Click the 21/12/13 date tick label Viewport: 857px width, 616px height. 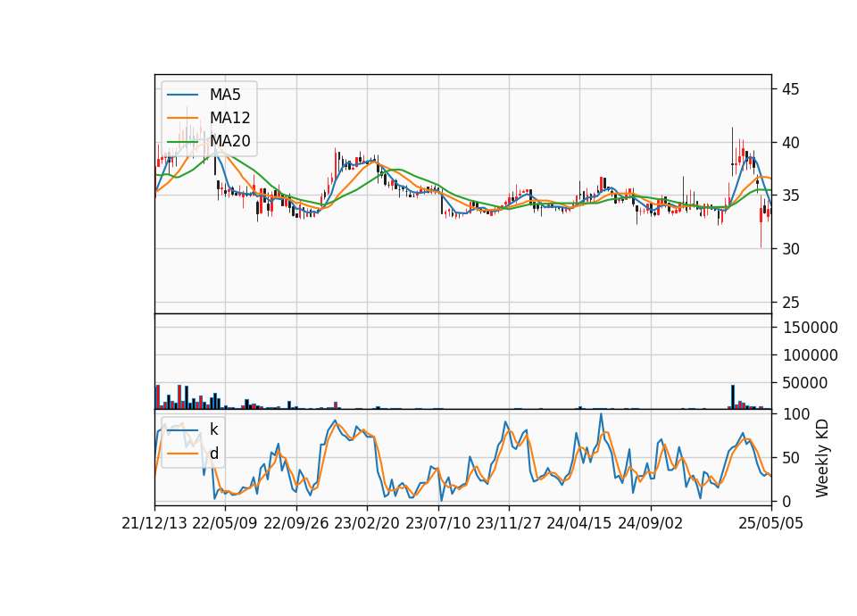(154, 523)
